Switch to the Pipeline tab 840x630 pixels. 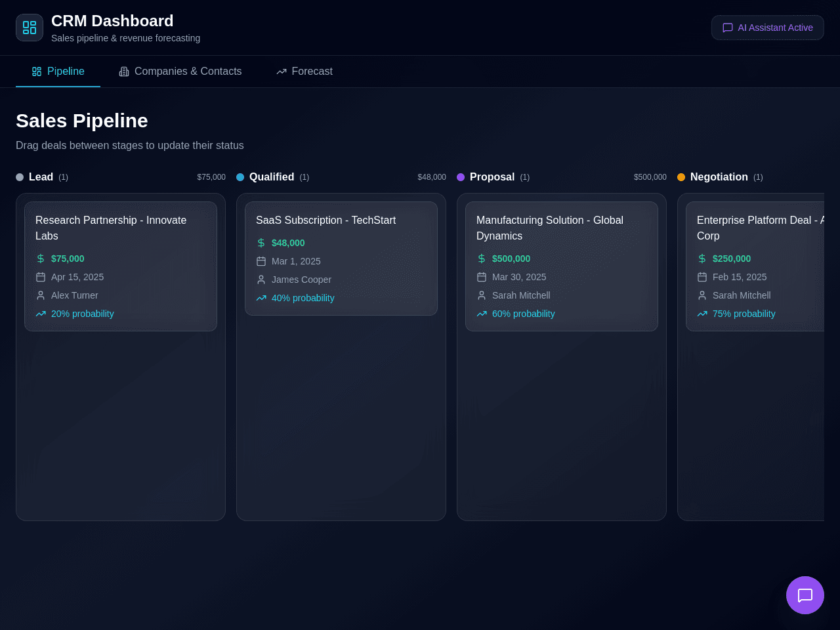(x=58, y=71)
